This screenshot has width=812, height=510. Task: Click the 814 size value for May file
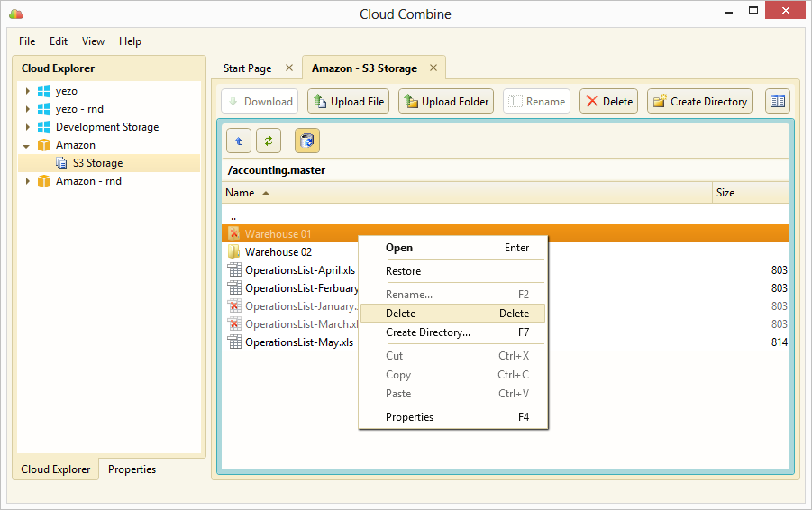coord(780,342)
